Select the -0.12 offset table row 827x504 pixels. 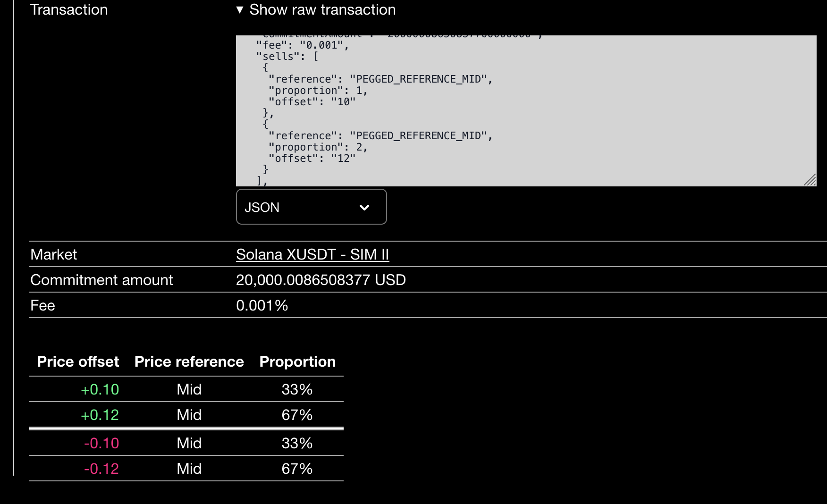[x=186, y=468]
